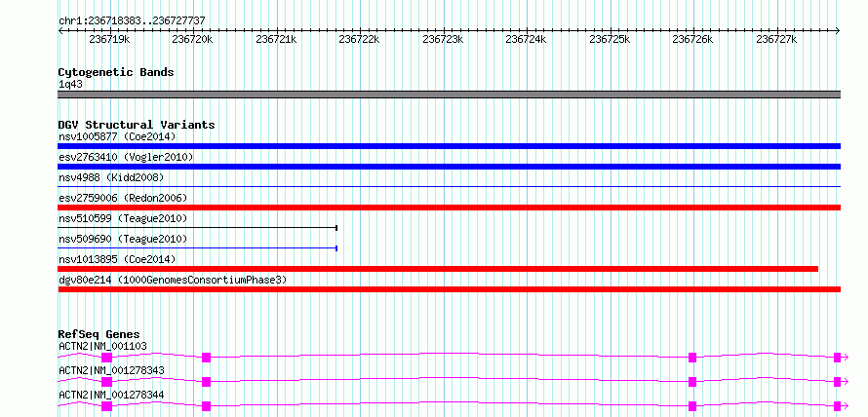Image resolution: width=868 pixels, height=417 pixels.
Task: Select the thin blue nsv4988 variant line
Action: (449, 187)
